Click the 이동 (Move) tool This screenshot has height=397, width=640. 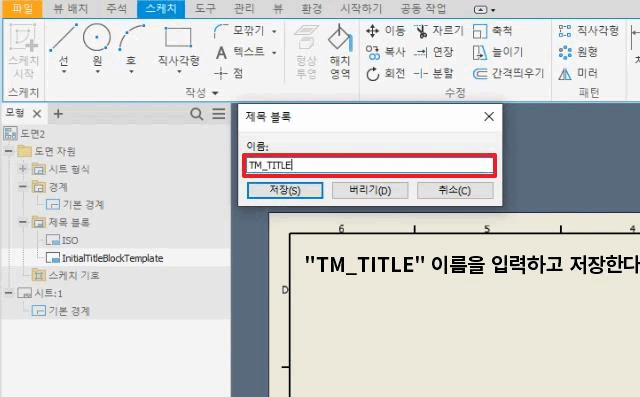tap(385, 31)
